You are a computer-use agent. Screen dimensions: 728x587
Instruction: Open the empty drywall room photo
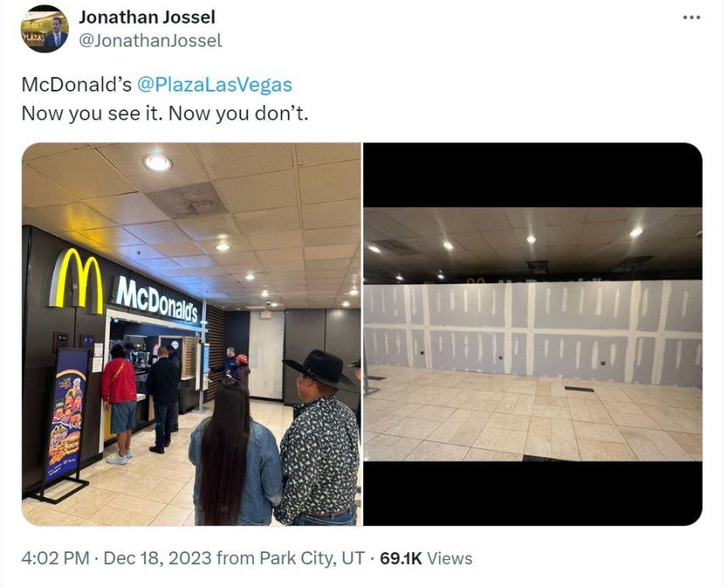(x=533, y=334)
